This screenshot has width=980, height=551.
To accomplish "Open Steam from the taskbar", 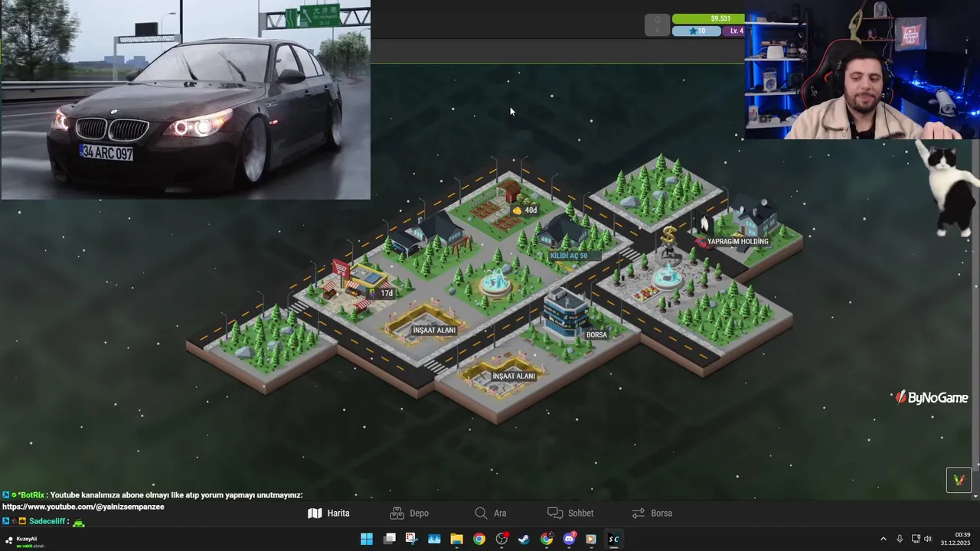I will (524, 539).
